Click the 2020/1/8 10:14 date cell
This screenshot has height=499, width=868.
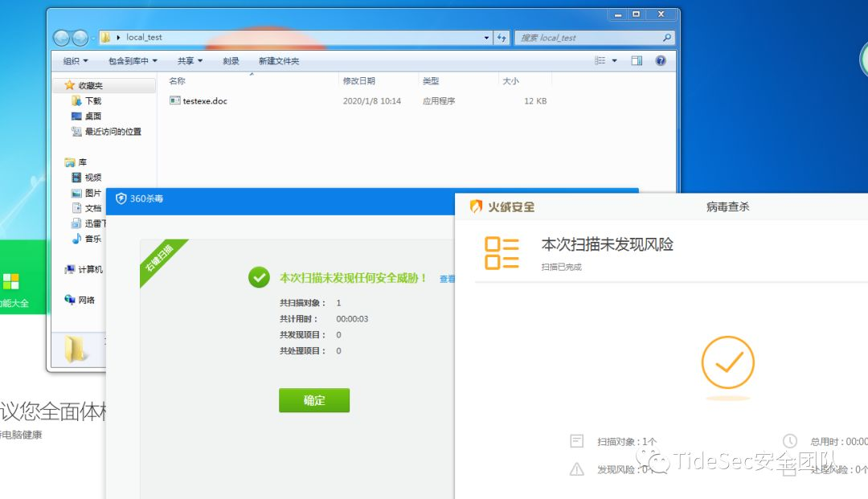[x=371, y=100]
